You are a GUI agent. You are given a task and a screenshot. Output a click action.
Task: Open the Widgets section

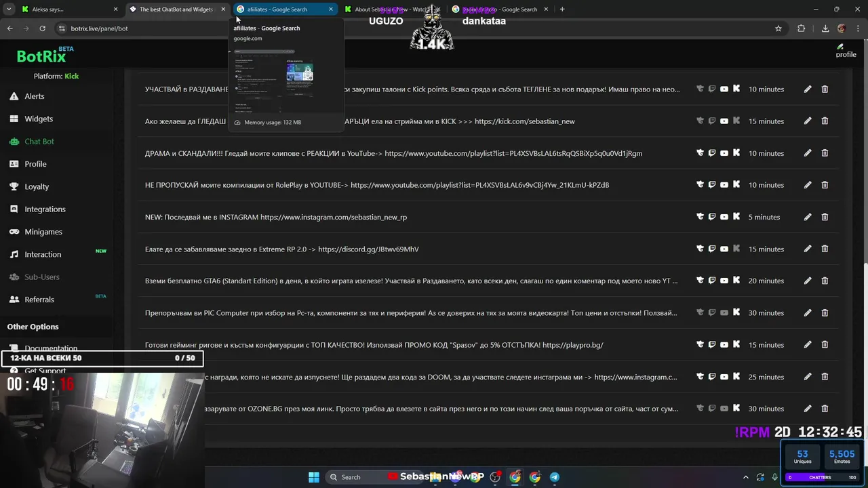[38, 119]
